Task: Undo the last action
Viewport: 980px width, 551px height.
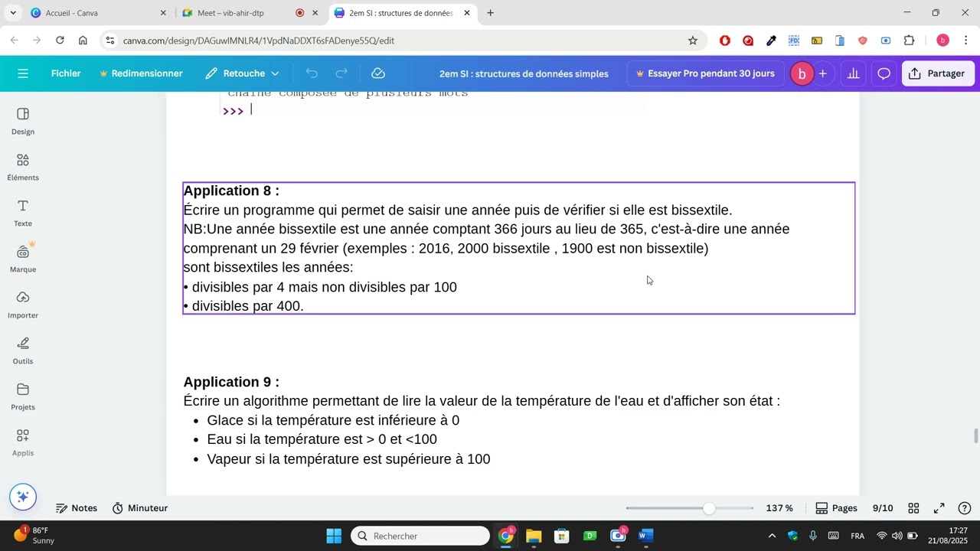Action: coord(312,73)
